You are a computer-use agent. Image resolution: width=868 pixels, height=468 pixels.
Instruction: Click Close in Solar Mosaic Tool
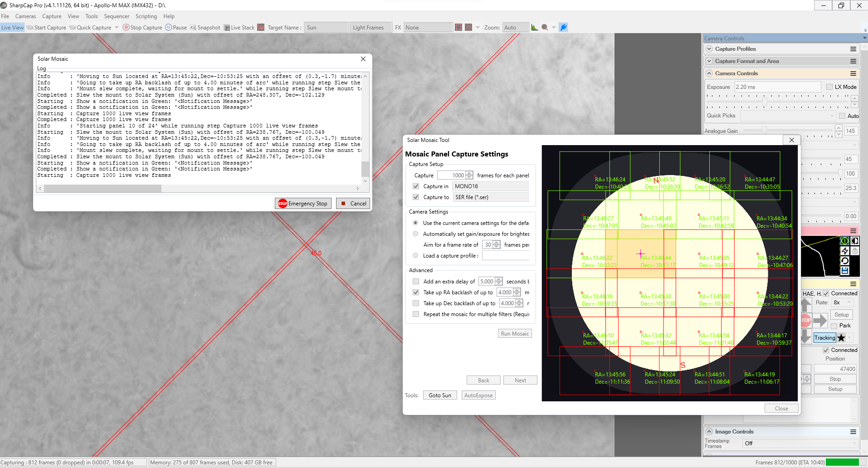(781, 409)
